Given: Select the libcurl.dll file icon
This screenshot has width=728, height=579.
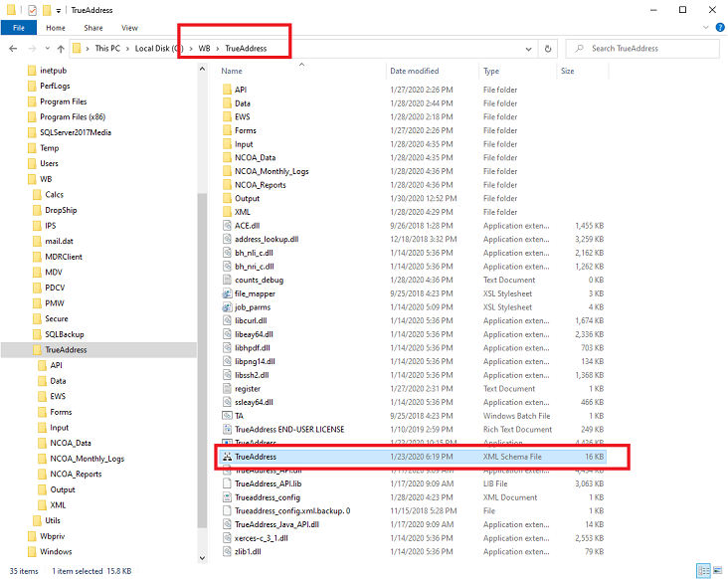Looking at the screenshot, I should 227,320.
